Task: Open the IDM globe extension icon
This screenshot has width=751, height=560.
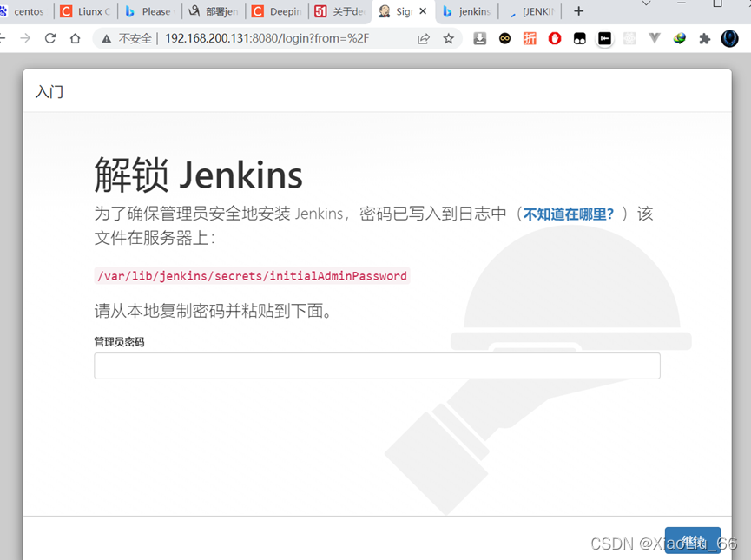Action: (679, 38)
